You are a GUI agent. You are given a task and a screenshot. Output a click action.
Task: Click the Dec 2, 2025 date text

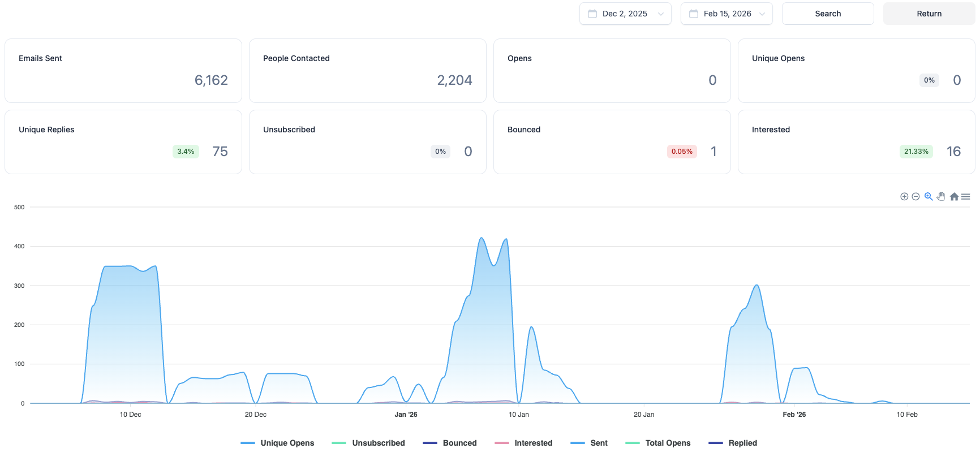(625, 14)
